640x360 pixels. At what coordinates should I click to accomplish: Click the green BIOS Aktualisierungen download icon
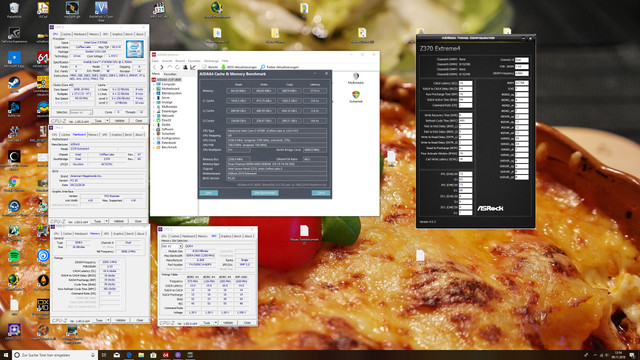coord(223,67)
